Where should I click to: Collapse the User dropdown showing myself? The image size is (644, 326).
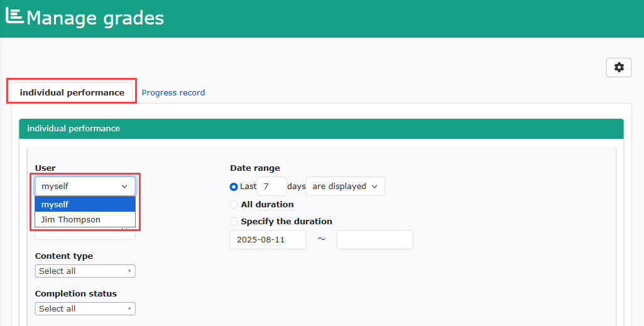point(85,187)
